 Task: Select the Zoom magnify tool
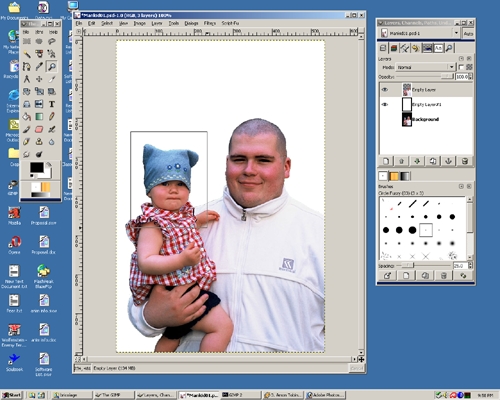52,67
